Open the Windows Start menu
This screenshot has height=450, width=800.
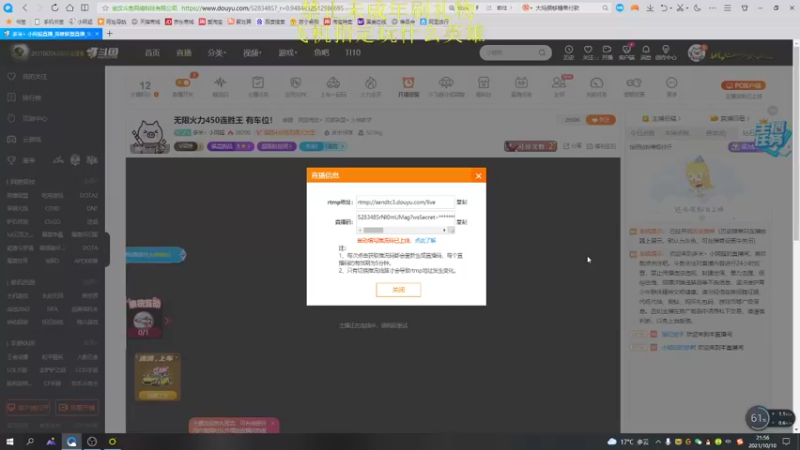tap(10, 441)
